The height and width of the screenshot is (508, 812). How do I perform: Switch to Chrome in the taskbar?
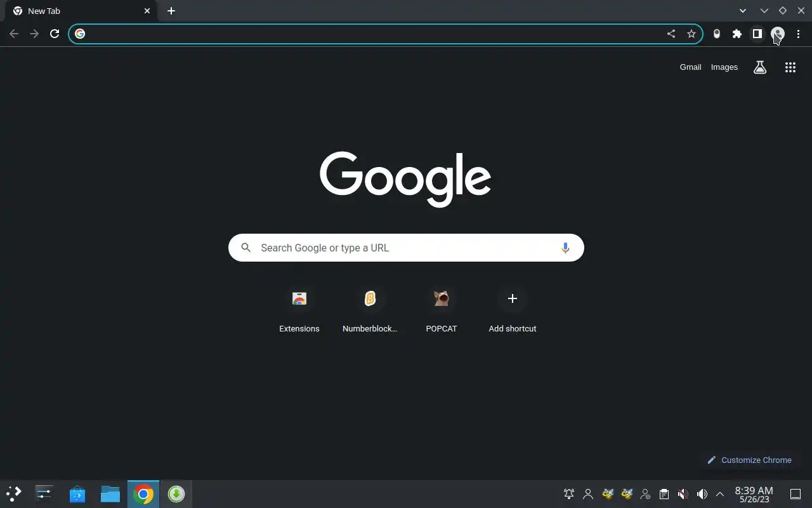pyautogui.click(x=143, y=494)
